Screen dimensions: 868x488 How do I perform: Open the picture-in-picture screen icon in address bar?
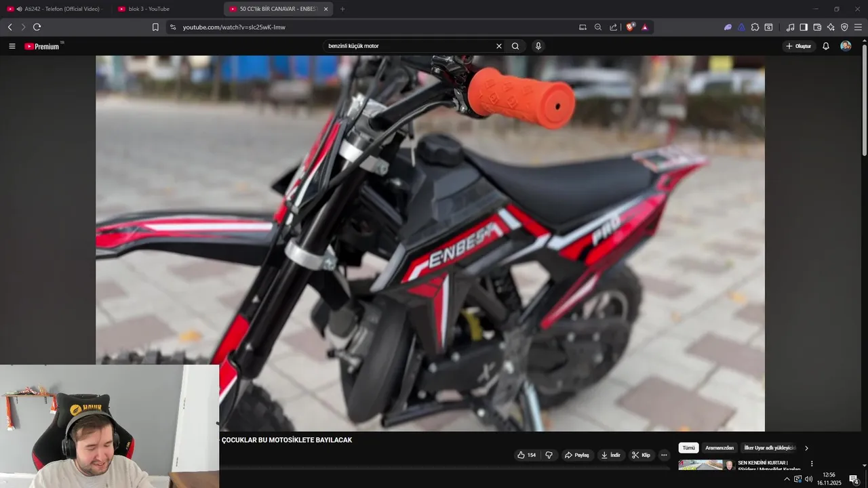(x=583, y=27)
